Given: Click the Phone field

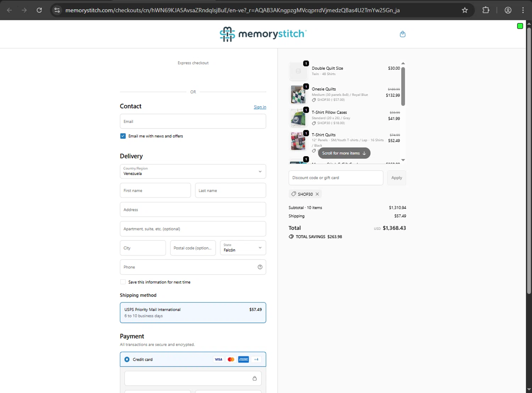Looking at the screenshot, I should [x=193, y=267].
